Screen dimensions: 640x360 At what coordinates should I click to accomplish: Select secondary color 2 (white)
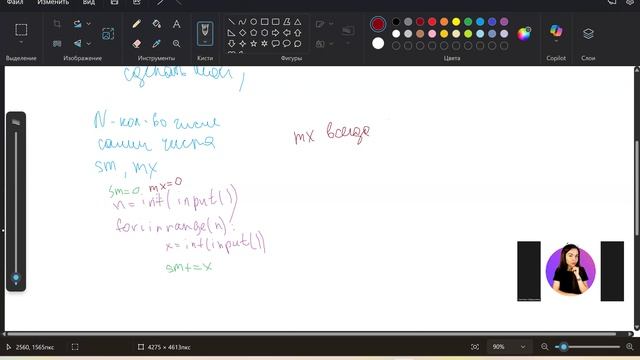[378, 43]
